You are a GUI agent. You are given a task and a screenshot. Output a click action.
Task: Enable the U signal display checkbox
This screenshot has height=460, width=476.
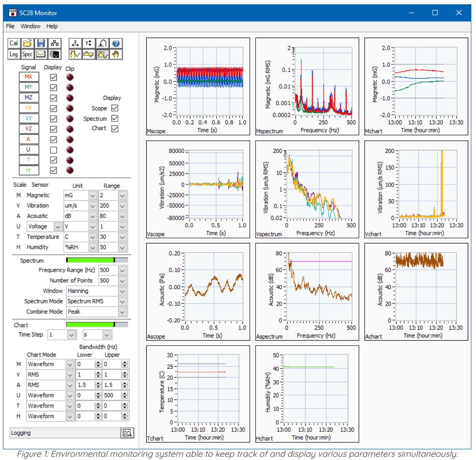coord(54,150)
